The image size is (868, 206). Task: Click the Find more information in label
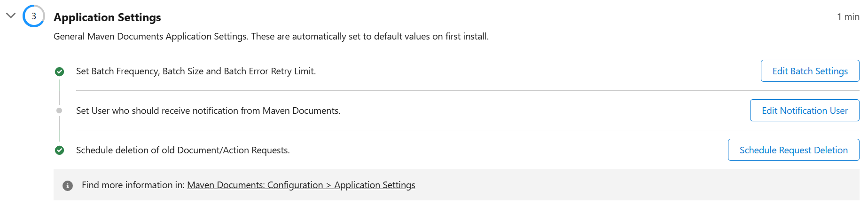(133, 185)
